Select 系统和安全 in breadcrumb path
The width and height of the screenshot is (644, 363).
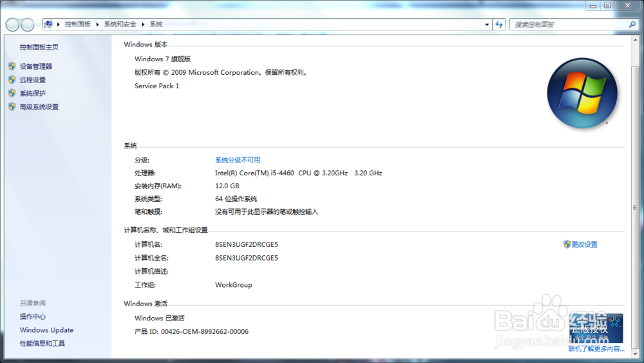click(120, 25)
